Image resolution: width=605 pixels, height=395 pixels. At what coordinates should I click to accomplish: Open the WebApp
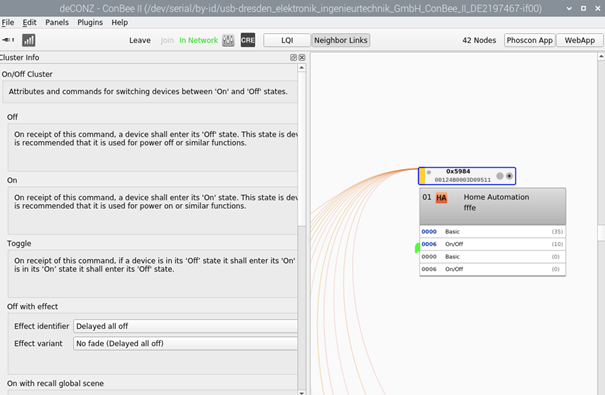580,40
